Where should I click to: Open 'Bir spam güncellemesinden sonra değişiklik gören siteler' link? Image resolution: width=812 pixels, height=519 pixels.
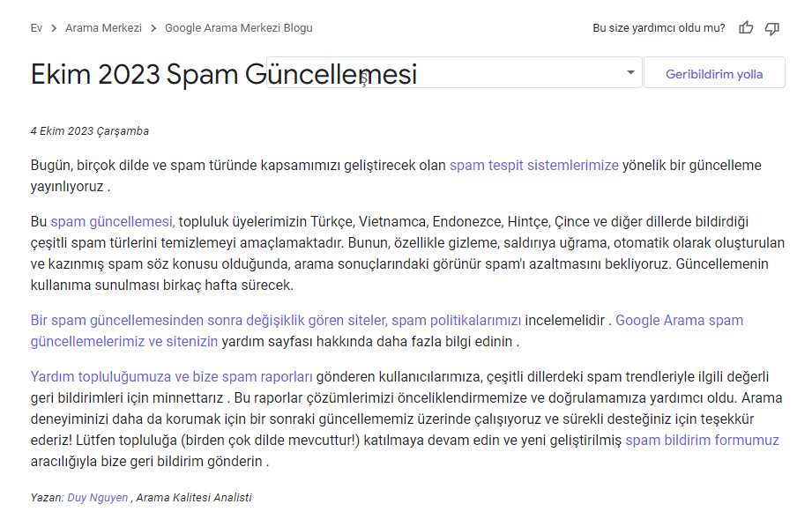pyautogui.click(x=209, y=321)
